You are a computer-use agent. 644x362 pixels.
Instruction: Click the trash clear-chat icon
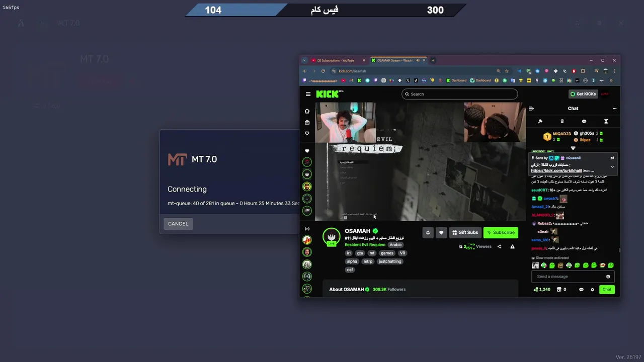pyautogui.click(x=562, y=121)
